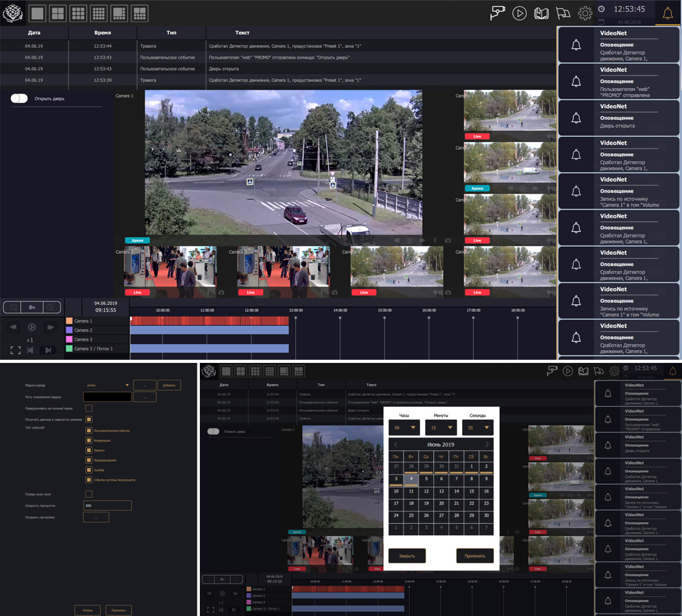Screen dimensions: 682x616
Task: Click 'Закрыть' in calendar dialog
Action: click(x=406, y=556)
